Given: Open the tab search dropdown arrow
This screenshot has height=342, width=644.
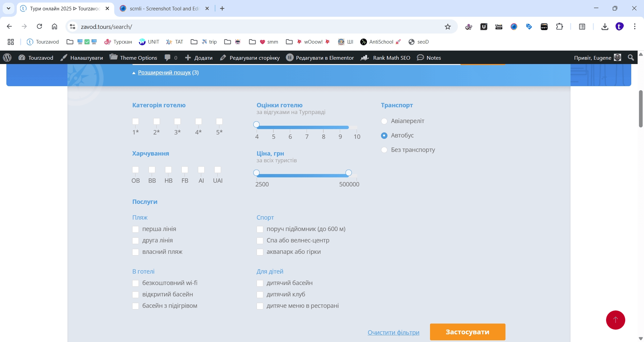Looking at the screenshot, I should click(8, 8).
